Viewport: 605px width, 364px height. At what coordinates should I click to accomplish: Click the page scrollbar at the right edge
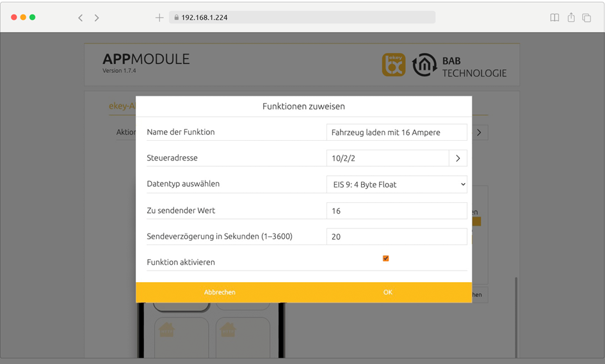pyautogui.click(x=516, y=317)
